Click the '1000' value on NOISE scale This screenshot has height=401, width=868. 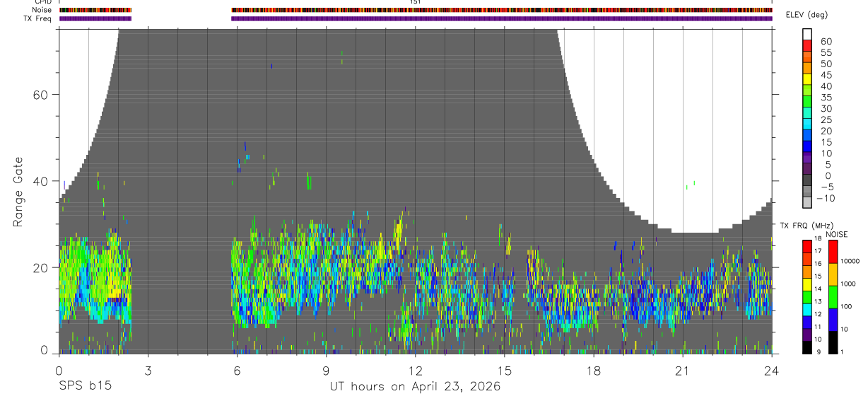848,284
